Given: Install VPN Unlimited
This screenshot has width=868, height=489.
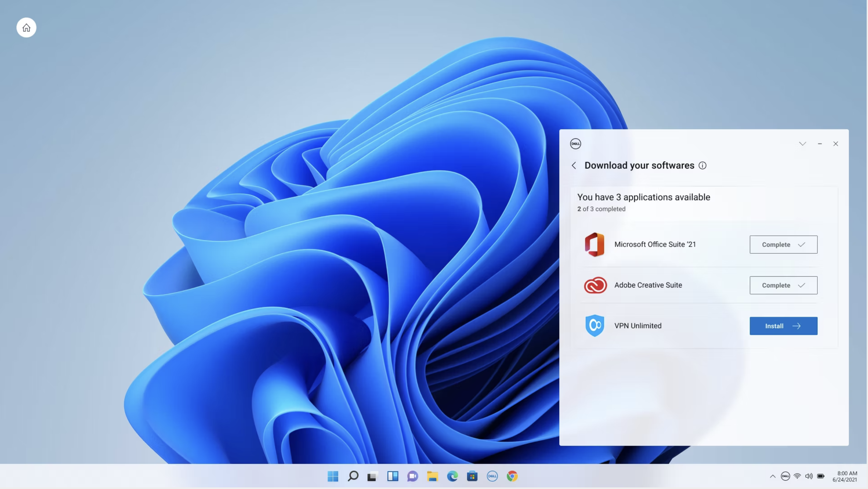Looking at the screenshot, I should tap(783, 326).
